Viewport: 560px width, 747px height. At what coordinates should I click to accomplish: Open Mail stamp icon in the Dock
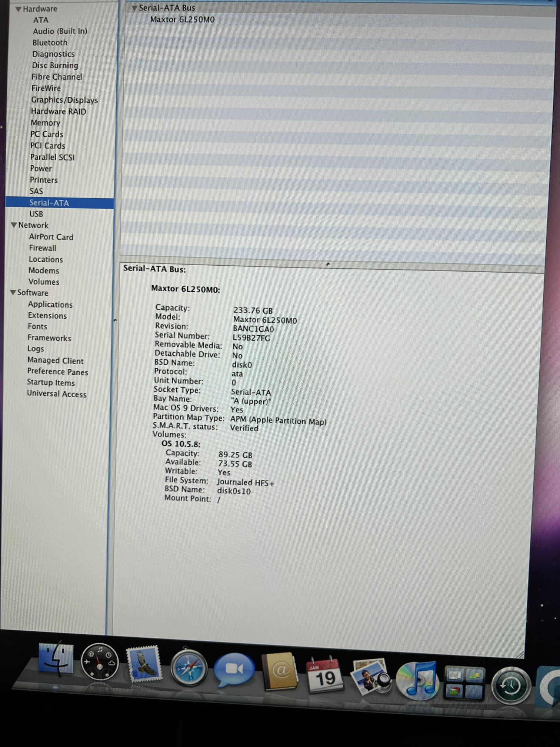[144, 664]
